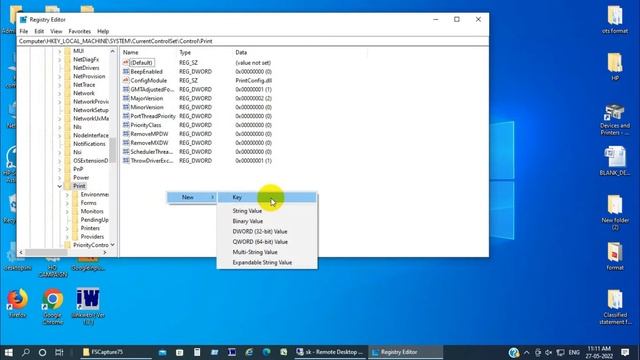Open the ots format desktop folder
The width and height of the screenshot is (640, 360).
tap(615, 20)
